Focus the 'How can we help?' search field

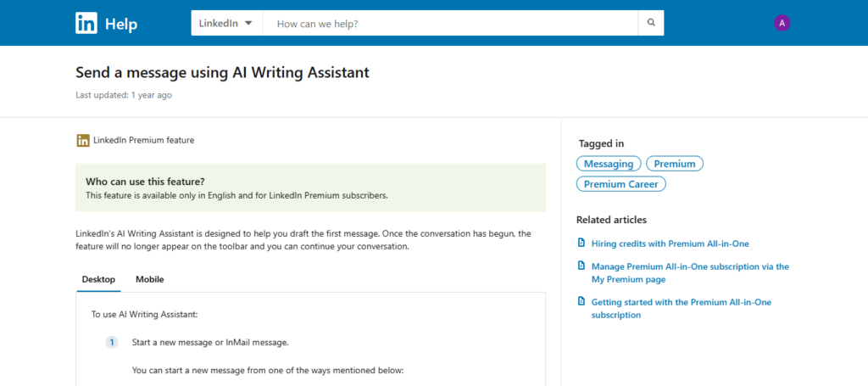point(450,23)
